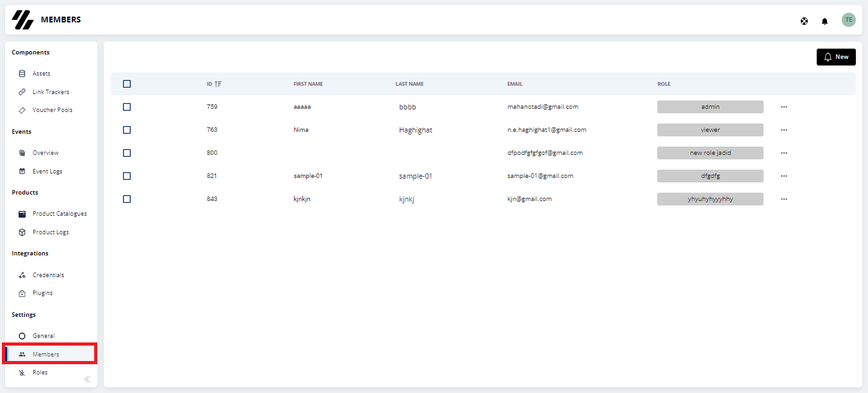The image size is (868, 393).
Task: Open actions menu for Nima Haghighat
Action: 784,130
